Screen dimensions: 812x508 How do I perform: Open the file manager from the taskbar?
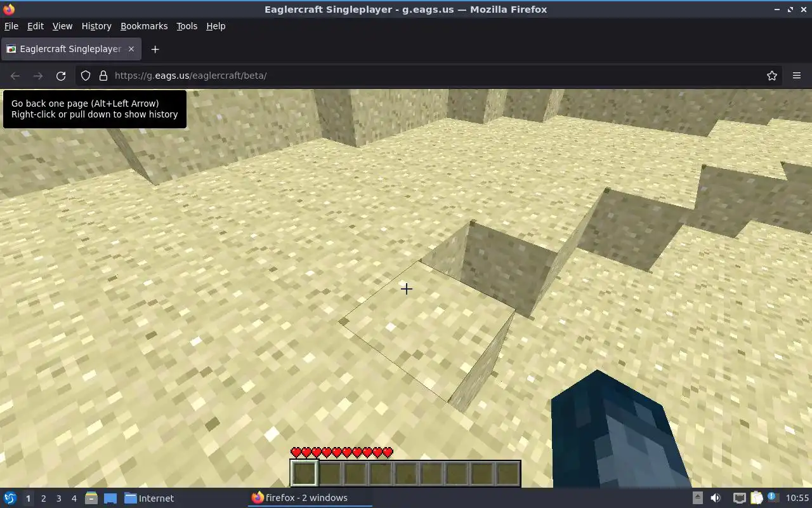coord(91,498)
